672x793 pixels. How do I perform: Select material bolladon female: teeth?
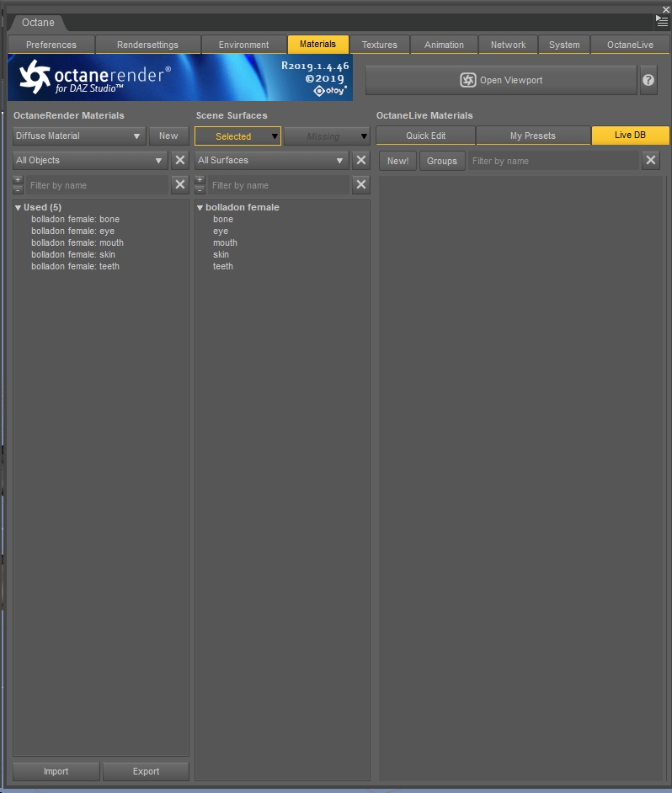76,266
